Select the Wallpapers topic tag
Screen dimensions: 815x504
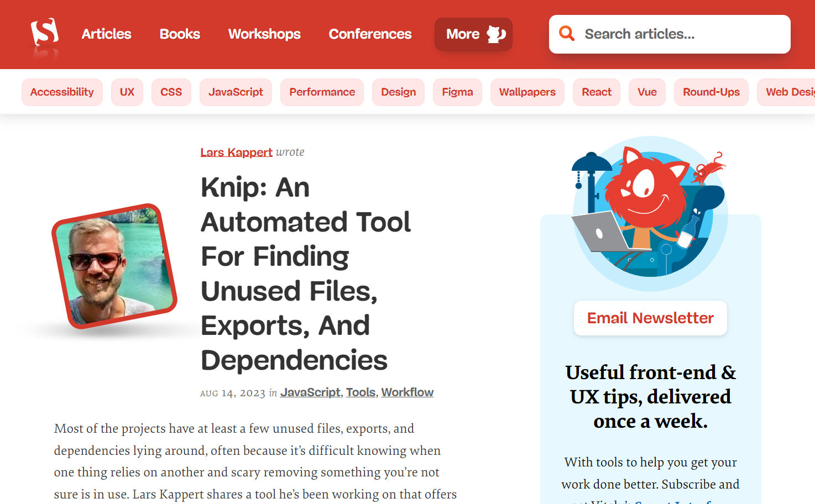[x=527, y=92]
